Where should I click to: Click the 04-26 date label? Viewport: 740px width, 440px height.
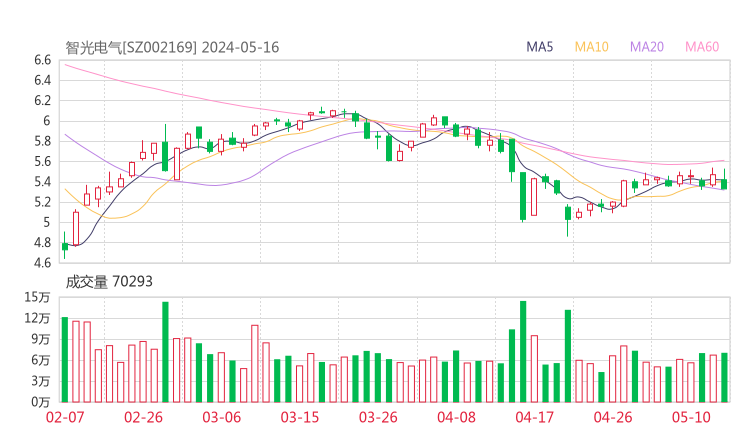coord(613,417)
